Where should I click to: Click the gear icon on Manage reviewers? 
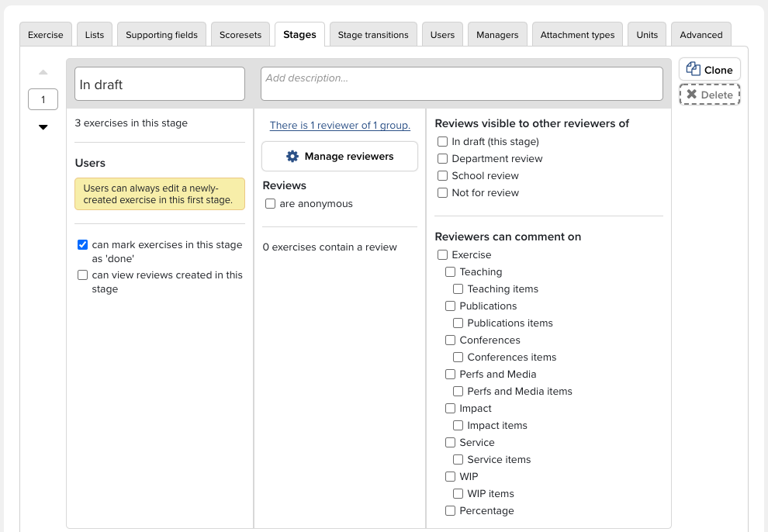click(292, 157)
